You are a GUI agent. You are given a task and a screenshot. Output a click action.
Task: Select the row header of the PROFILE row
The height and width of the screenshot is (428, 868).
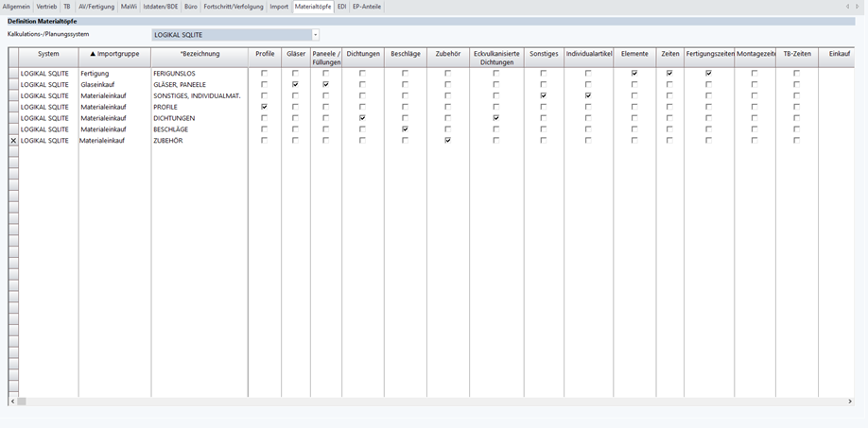[x=13, y=107]
